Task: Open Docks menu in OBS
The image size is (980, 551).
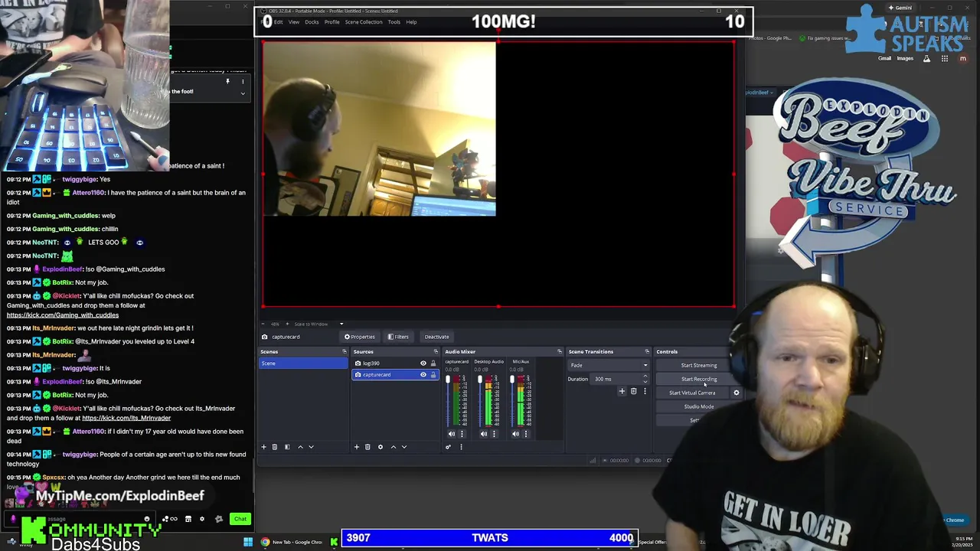Action: coord(312,22)
